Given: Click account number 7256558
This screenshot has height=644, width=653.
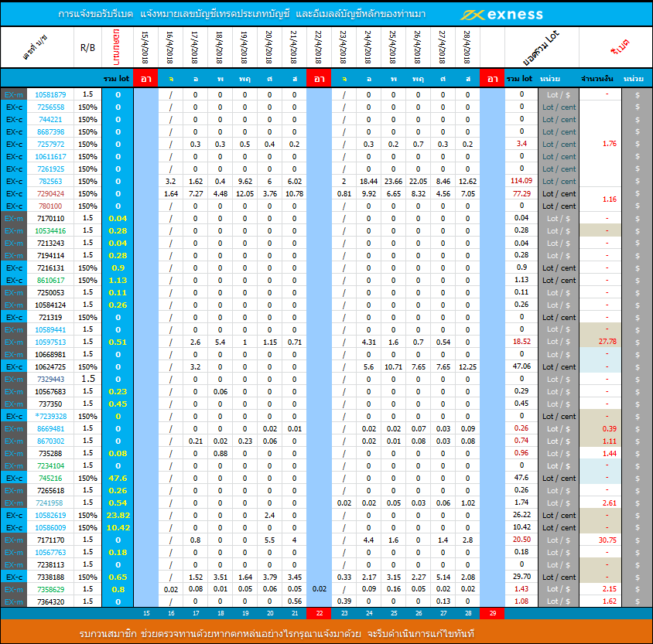Looking at the screenshot, I should [x=50, y=107].
